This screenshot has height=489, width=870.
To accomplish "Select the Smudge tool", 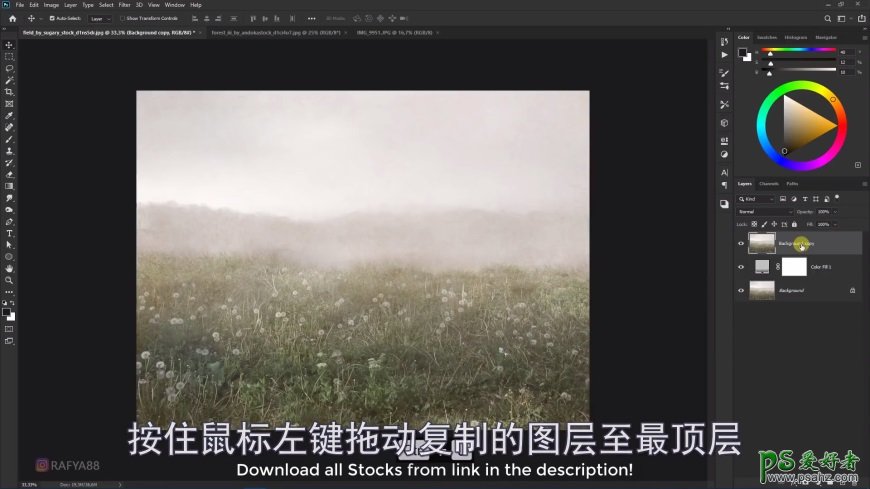I will click(9, 198).
